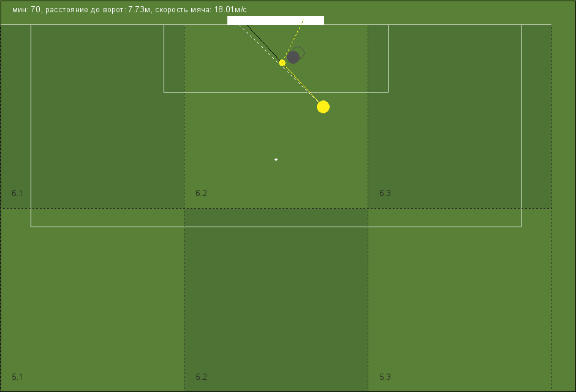The height and width of the screenshot is (392, 576).
Task: Click the dark center zone above 5.2
Action: pos(276,300)
